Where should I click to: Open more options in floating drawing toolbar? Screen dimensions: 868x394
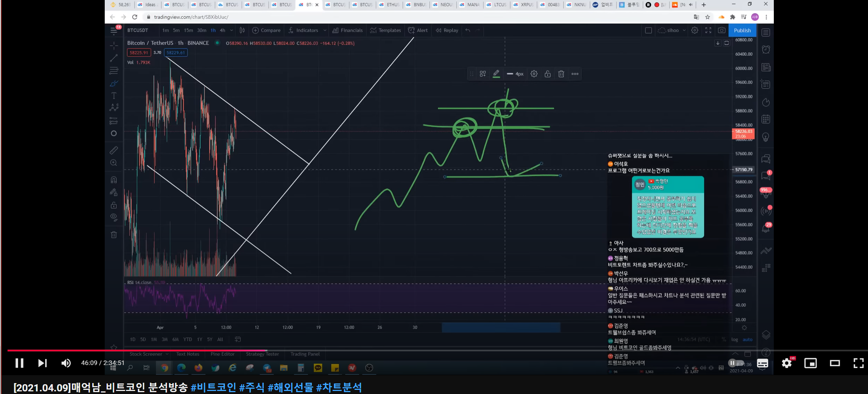(575, 74)
